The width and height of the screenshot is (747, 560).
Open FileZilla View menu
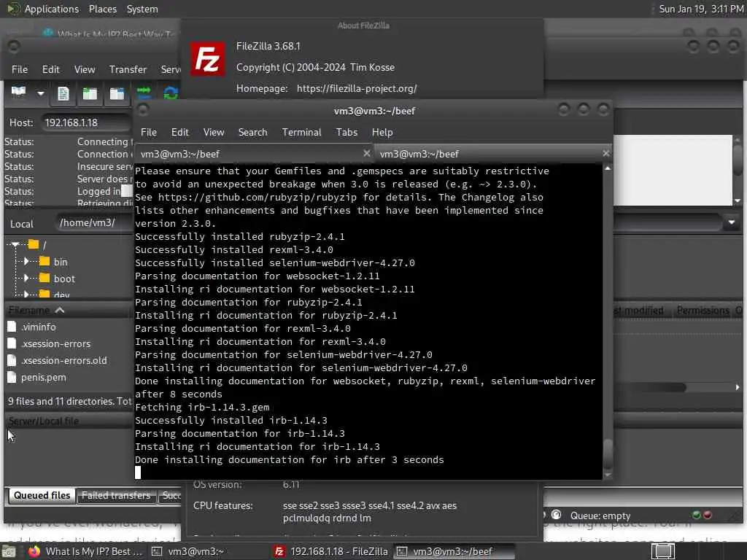point(85,69)
